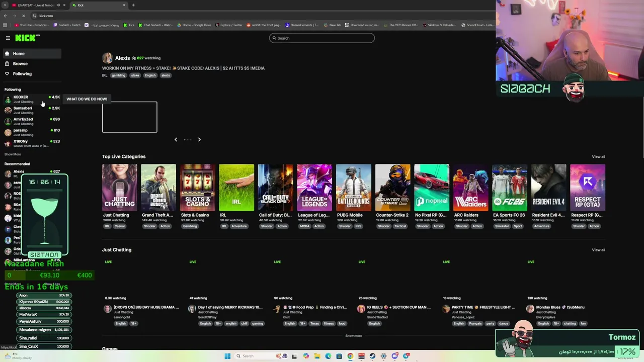This screenshot has height=362, width=644.
Task: Open IRL category thumbnail
Action: [x=236, y=188]
